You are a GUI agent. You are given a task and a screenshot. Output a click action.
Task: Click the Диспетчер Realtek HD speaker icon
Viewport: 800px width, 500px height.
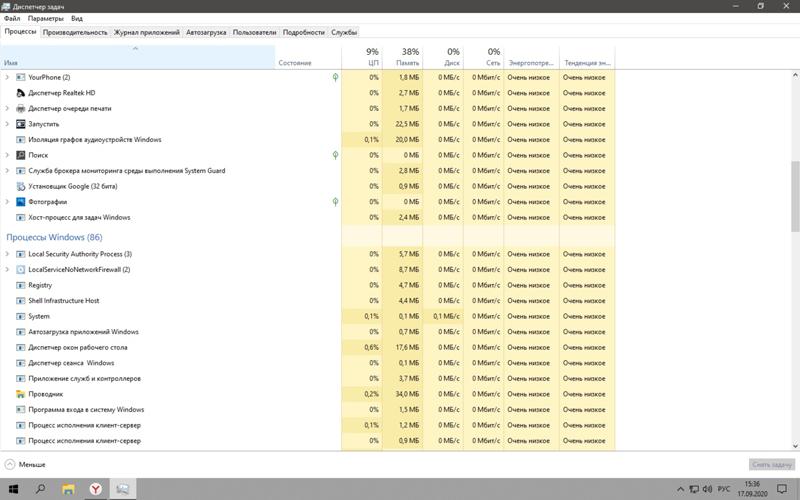[x=20, y=93]
